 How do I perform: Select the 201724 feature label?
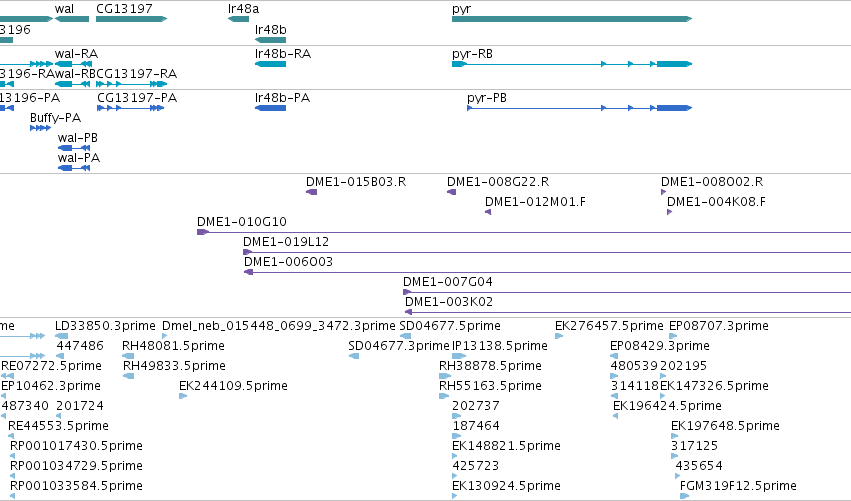[x=80, y=406]
